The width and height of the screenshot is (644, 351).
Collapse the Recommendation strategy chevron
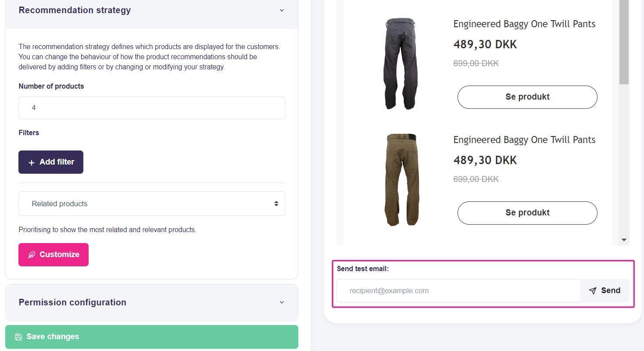(x=282, y=10)
